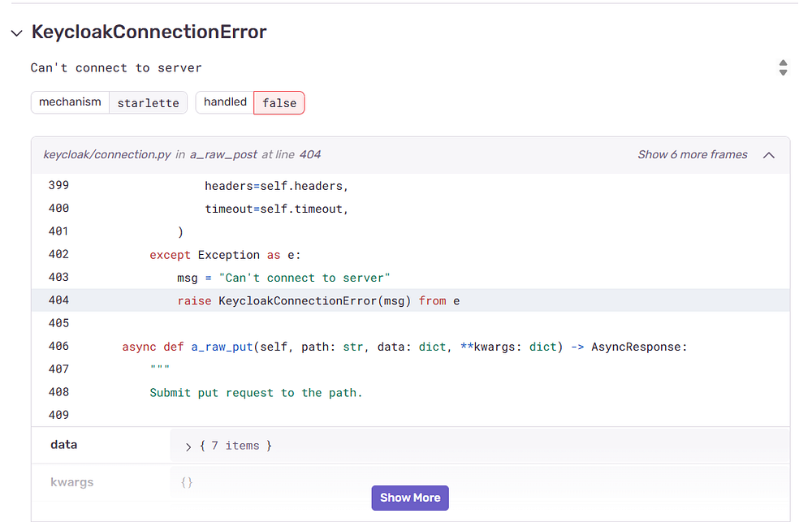Collapse the keycloak/connection.py frame chevron
The image size is (812, 522).
(768, 155)
